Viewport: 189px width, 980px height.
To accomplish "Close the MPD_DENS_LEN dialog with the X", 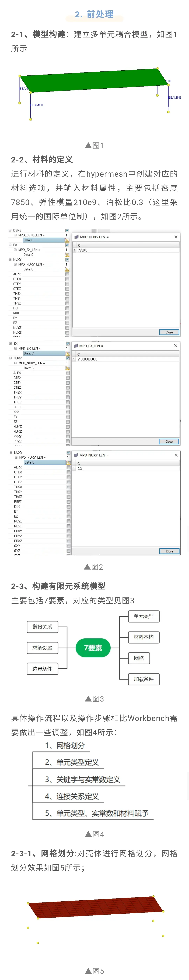I will point(176,237).
